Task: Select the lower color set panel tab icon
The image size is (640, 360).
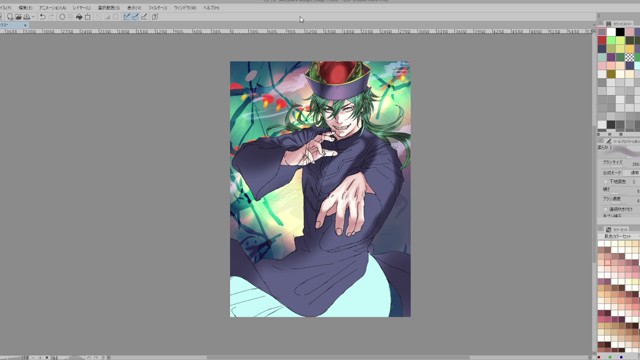Action: pyautogui.click(x=609, y=229)
